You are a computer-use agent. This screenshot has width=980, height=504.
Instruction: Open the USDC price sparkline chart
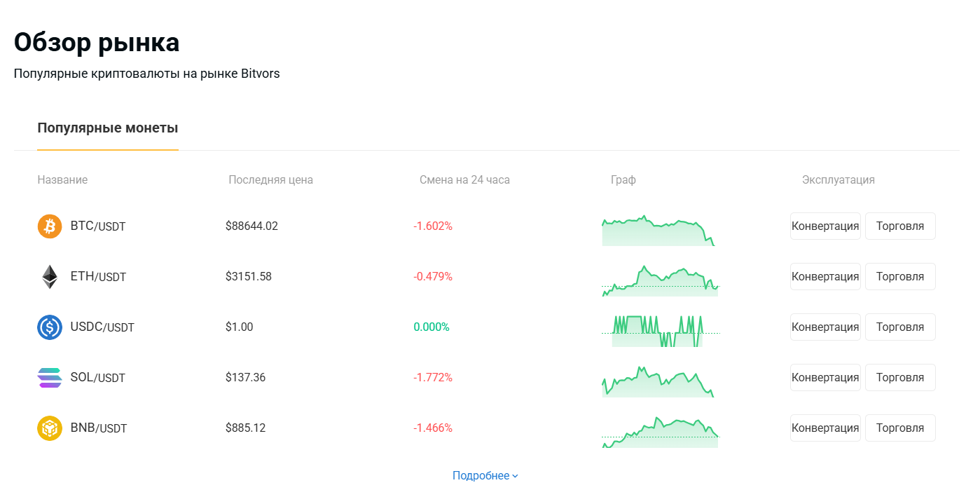tap(660, 331)
